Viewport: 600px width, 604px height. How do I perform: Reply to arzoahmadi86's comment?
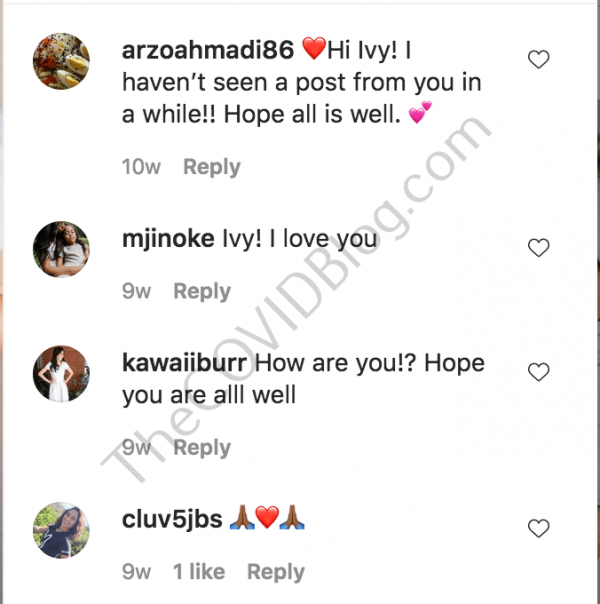point(212,167)
